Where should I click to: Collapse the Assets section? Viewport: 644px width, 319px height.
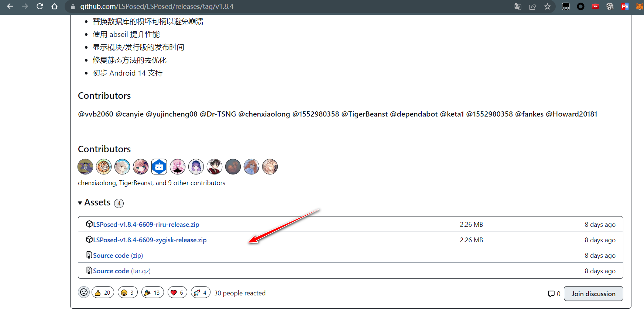[94, 202]
